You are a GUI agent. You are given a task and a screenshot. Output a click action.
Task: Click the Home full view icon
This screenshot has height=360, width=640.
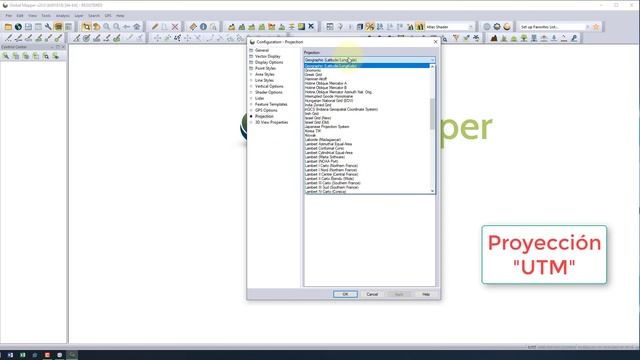(x=137, y=27)
